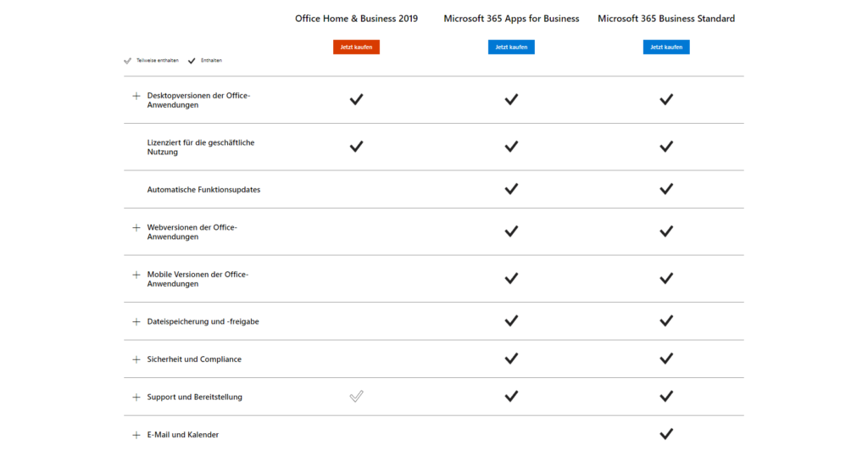The width and height of the screenshot is (868, 456).
Task: Click the Enthalten legend checkmark icon
Action: coord(192,61)
